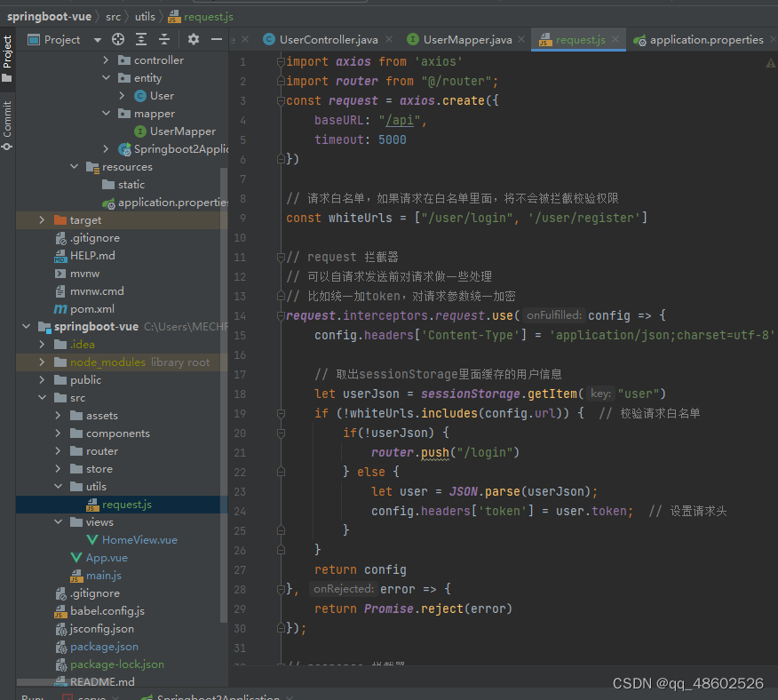Toggle fold marker at line 20 if-block
778x700 pixels.
[x=281, y=433]
